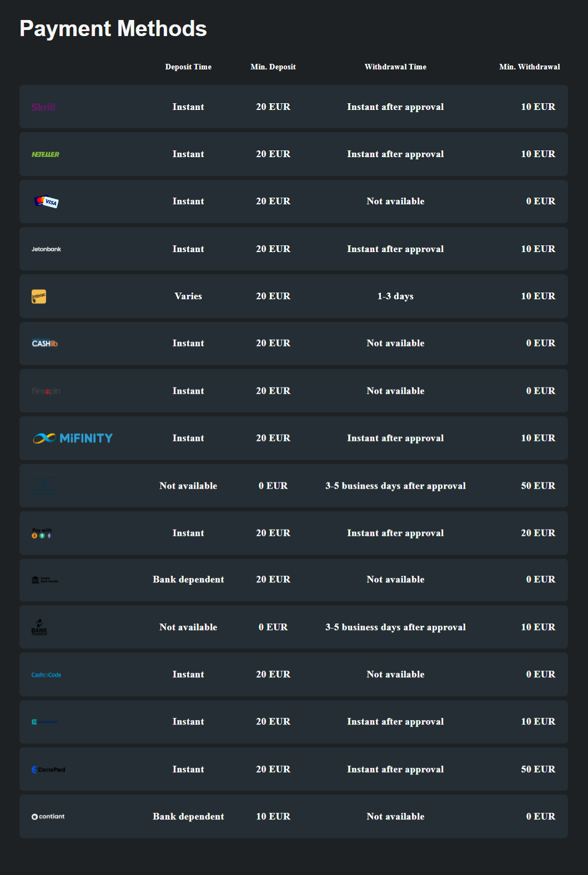This screenshot has width=588, height=875.
Task: Click the Payment Methods heading
Action: point(113,29)
